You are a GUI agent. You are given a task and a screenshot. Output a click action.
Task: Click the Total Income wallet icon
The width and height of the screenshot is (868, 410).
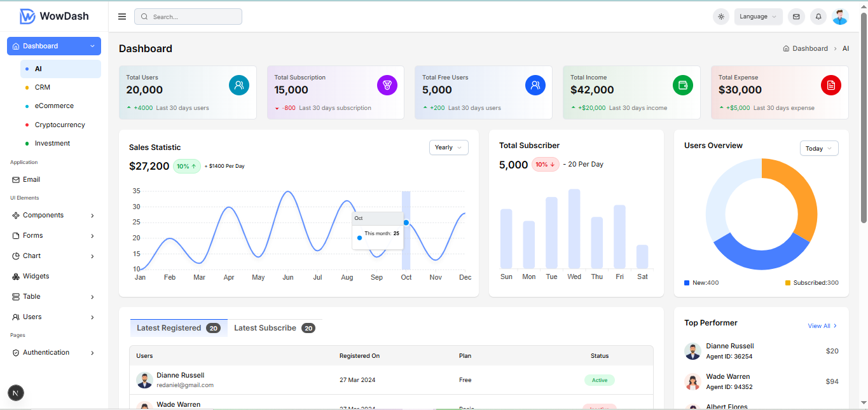tap(683, 85)
